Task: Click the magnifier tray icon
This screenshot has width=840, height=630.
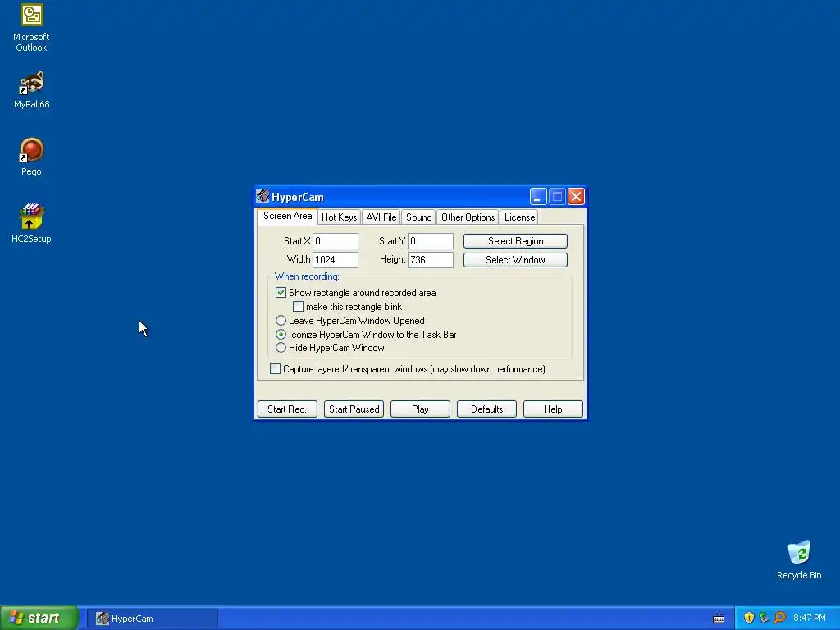Action: coord(780,618)
